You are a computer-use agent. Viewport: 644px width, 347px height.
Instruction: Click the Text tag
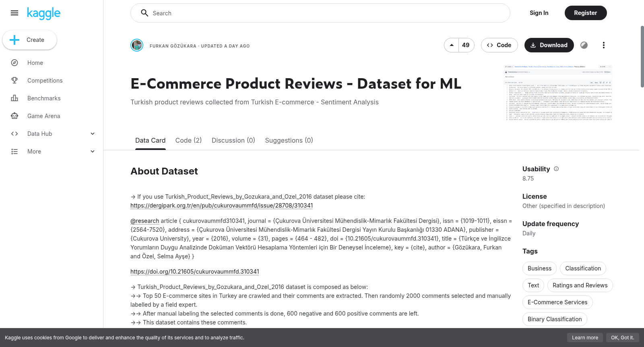(x=533, y=285)
